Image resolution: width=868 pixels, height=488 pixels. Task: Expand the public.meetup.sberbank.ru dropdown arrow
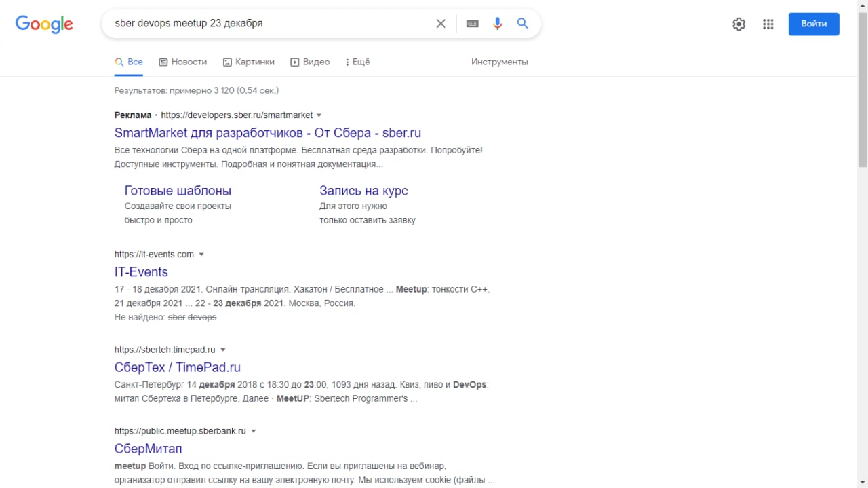[254, 431]
